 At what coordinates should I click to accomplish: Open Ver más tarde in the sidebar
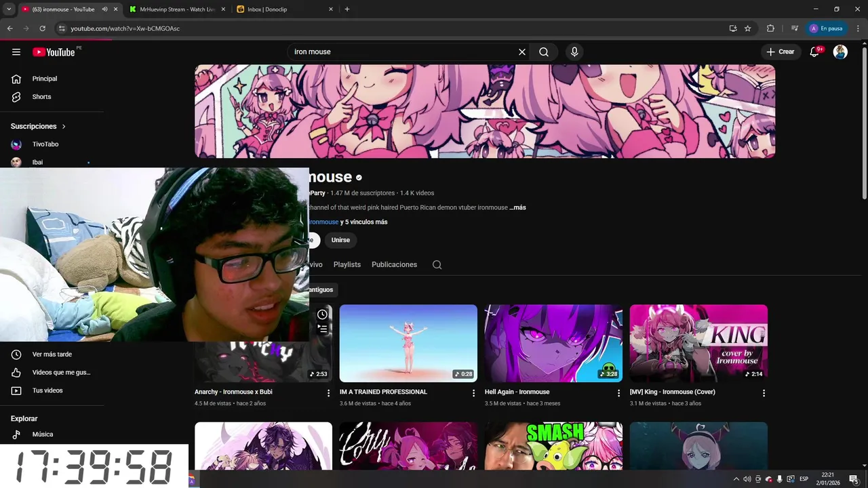point(52,354)
